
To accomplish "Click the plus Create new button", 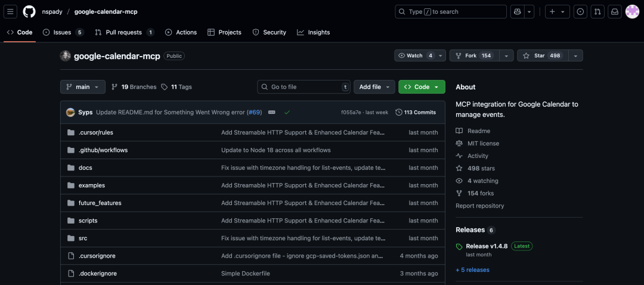I will tap(558, 11).
